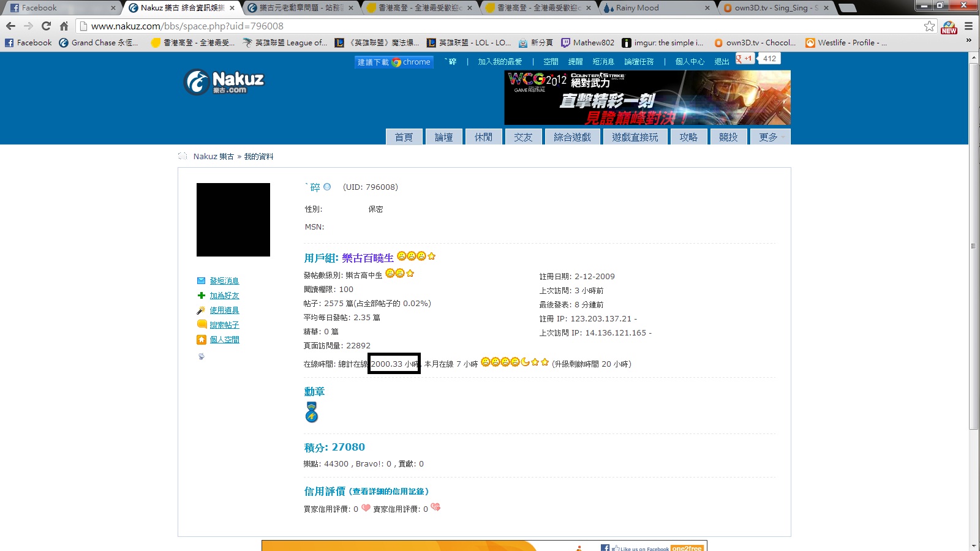The image size is (980, 551).
Task: Click the small satellite icon below 個人空間
Action: pyautogui.click(x=201, y=356)
